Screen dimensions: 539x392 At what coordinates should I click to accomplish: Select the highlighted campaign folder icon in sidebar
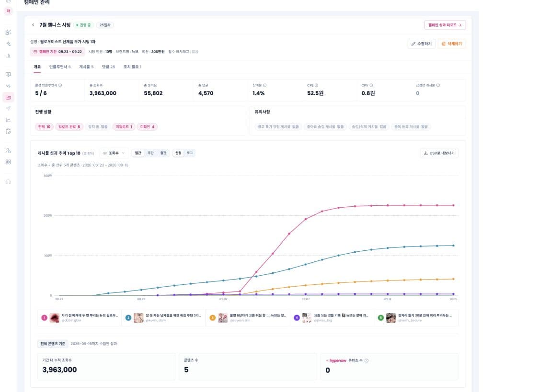[8, 98]
